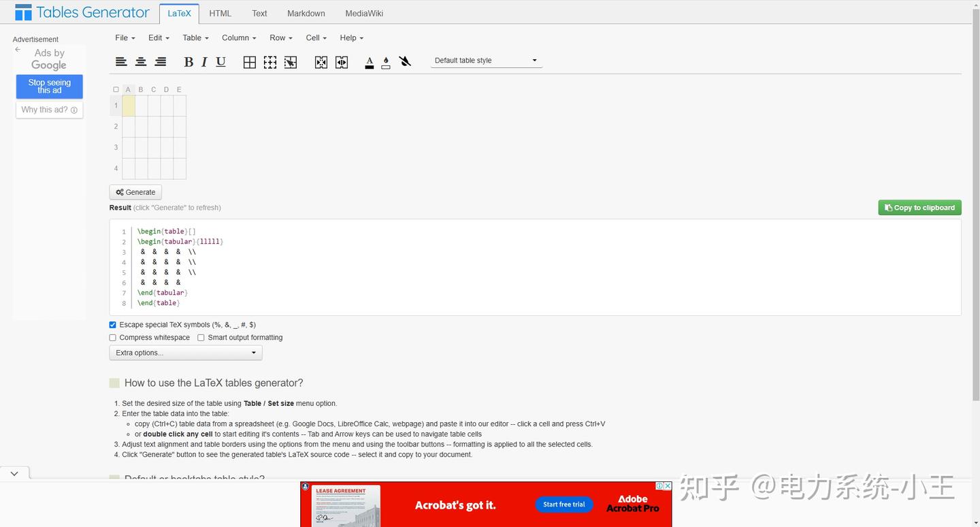Open the Default table style dropdown
Viewport: 980px width, 527px height.
pyautogui.click(x=485, y=60)
